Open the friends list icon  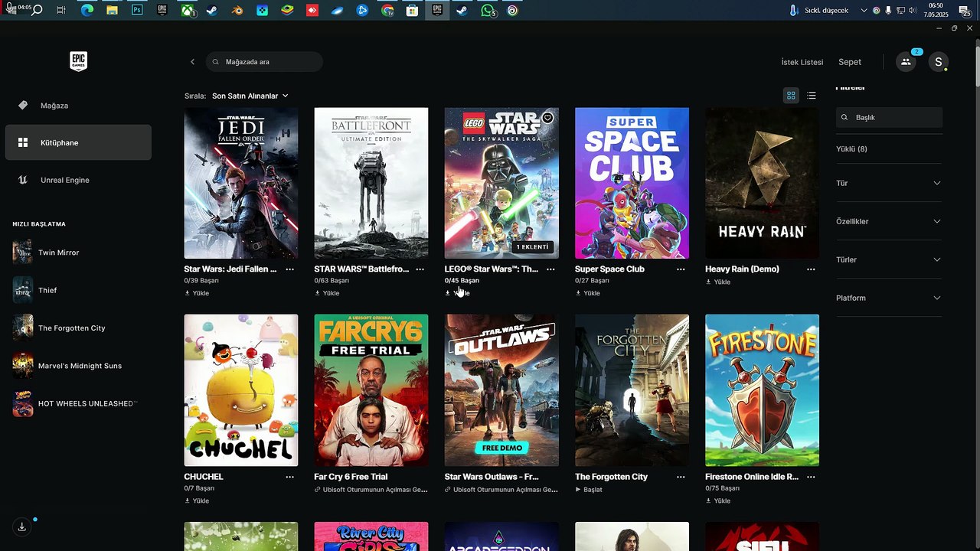point(906,62)
